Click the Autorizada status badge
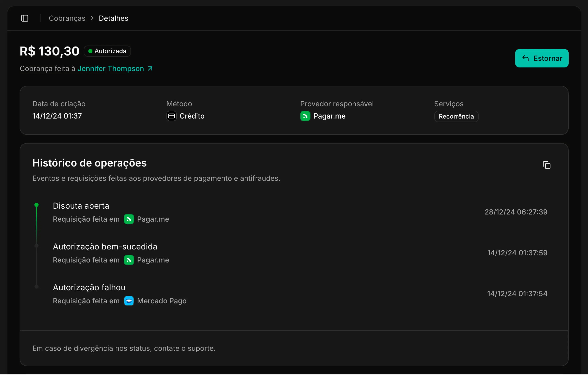Screen dimensions: 588x376 point(107,51)
